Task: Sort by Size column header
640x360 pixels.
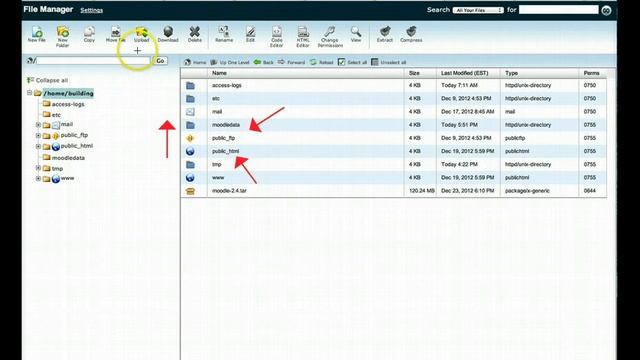Action: point(414,73)
